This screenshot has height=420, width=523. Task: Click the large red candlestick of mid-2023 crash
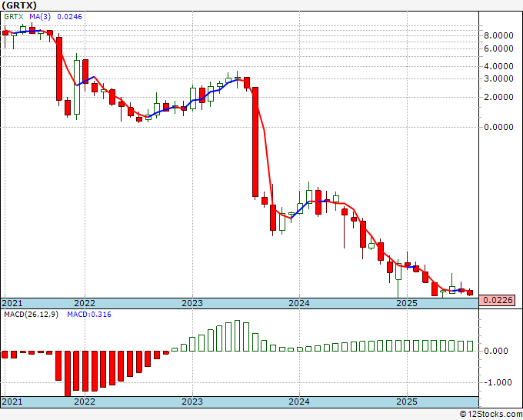click(255, 142)
